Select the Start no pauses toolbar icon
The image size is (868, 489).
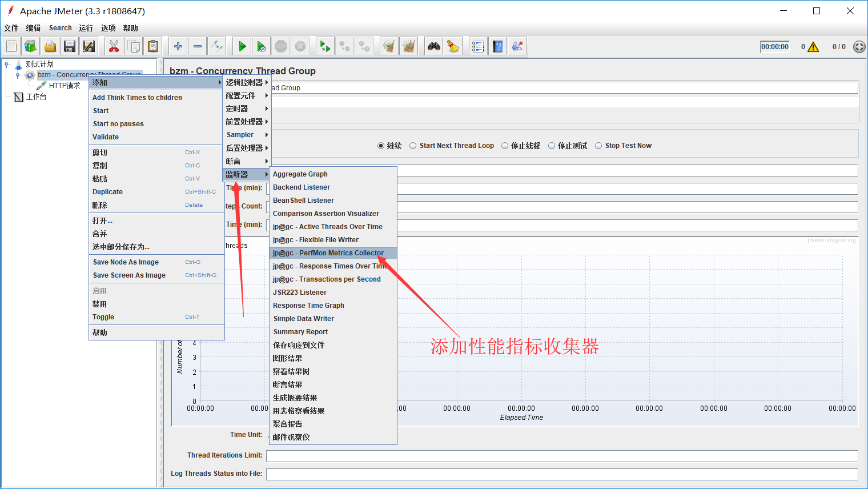pos(261,46)
